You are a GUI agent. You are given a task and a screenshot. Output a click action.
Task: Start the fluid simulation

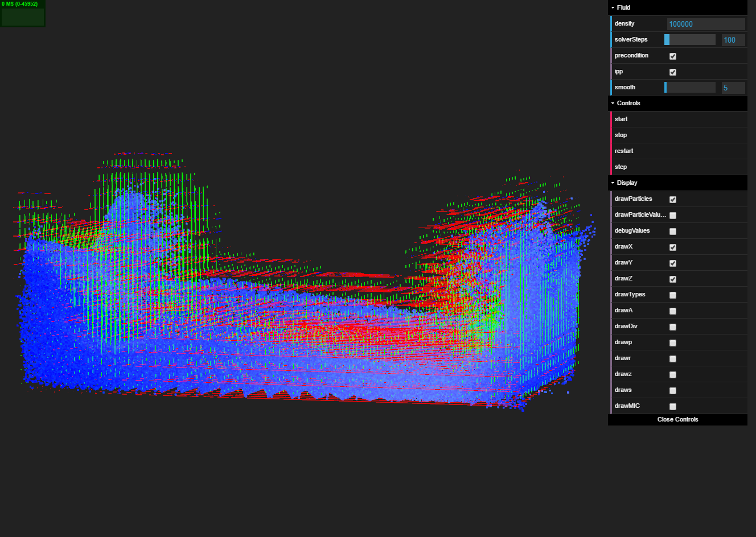click(677, 119)
